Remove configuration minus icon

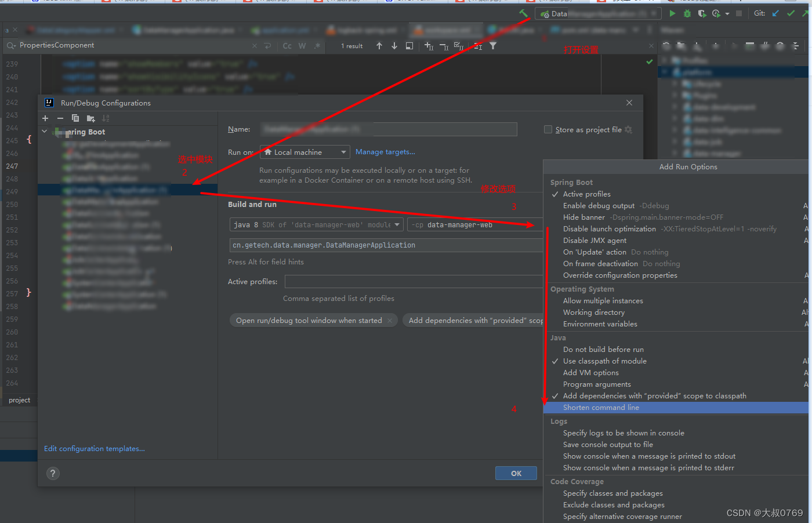click(60, 118)
